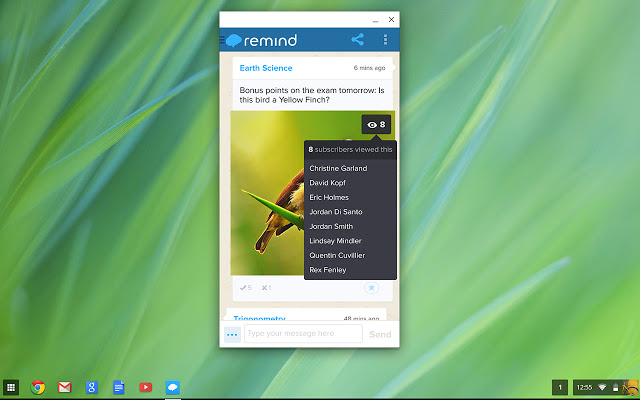Click the clock showing 12:55
The height and width of the screenshot is (400, 640).
(x=584, y=387)
